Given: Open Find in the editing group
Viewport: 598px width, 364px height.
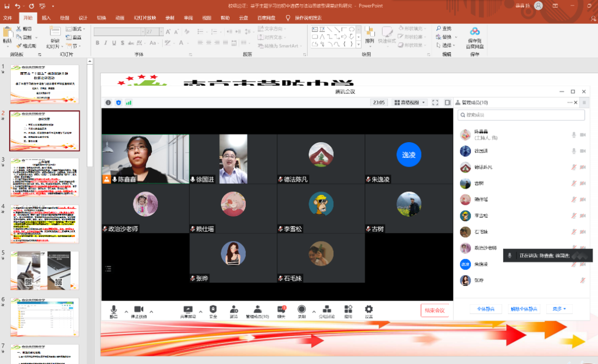Looking at the screenshot, I should (x=444, y=29).
